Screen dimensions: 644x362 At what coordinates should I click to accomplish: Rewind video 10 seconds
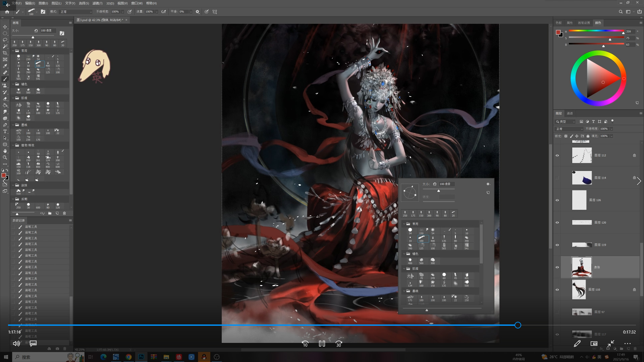tap(305, 344)
